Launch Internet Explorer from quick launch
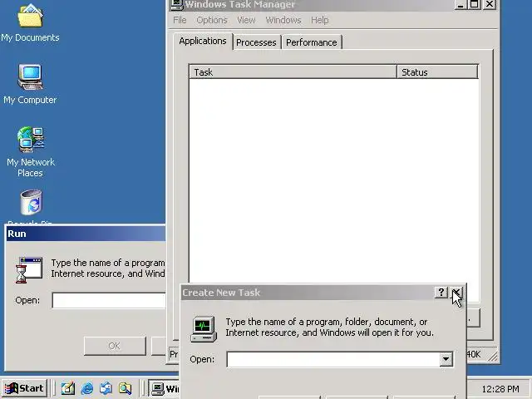 pos(87,388)
